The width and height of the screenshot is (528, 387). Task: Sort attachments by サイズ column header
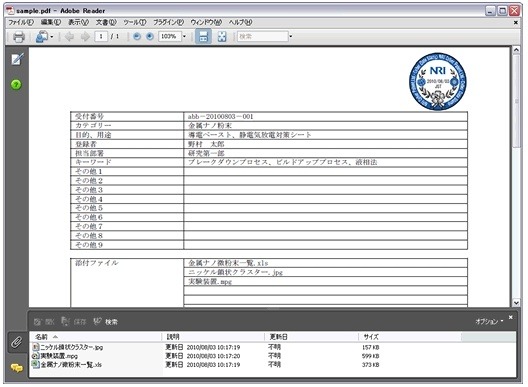click(x=410, y=337)
